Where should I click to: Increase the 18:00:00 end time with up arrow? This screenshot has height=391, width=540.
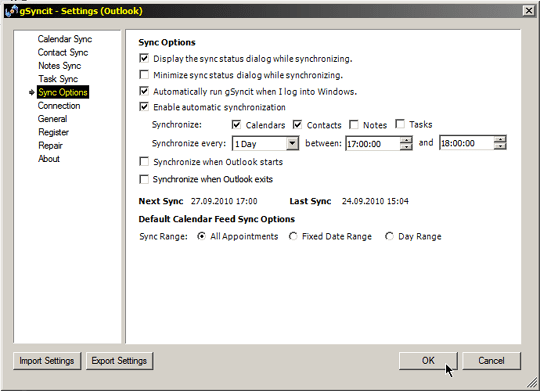[500, 139]
